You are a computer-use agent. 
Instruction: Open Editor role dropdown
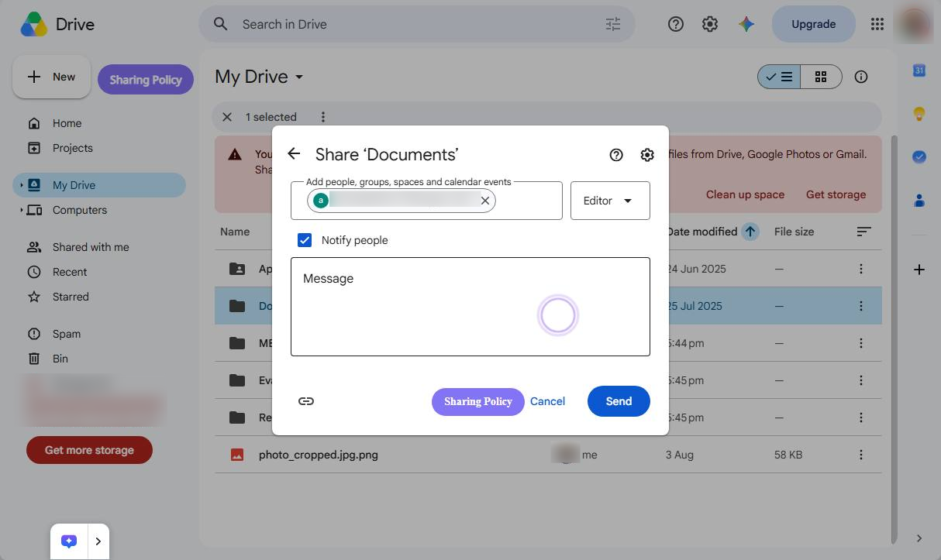pyautogui.click(x=610, y=201)
